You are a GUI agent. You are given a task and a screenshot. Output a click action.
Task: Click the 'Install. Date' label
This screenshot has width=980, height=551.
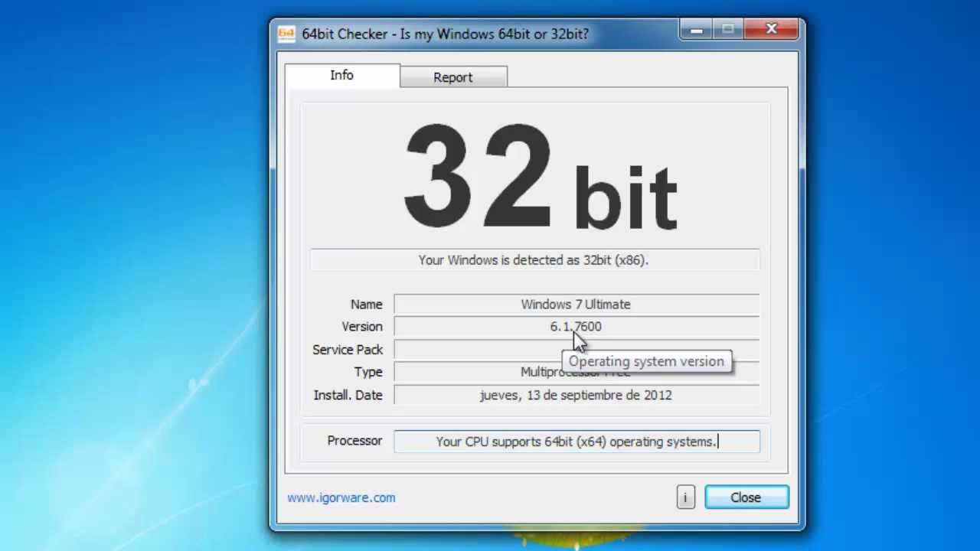348,395
